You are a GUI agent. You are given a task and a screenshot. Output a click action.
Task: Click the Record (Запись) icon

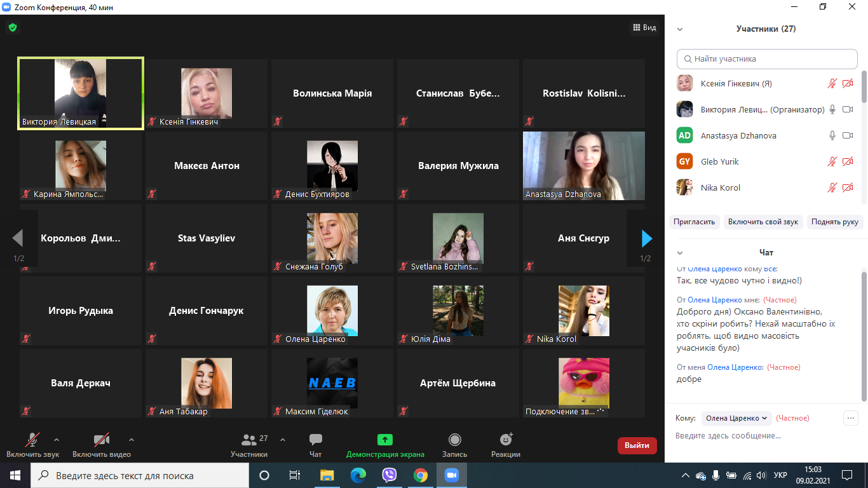coord(454,440)
